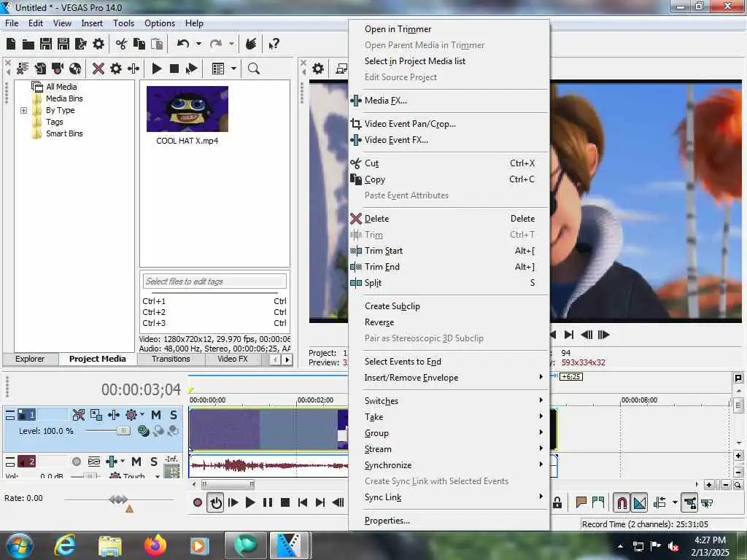
Task: Solo audio track 2
Action: pyautogui.click(x=153, y=462)
